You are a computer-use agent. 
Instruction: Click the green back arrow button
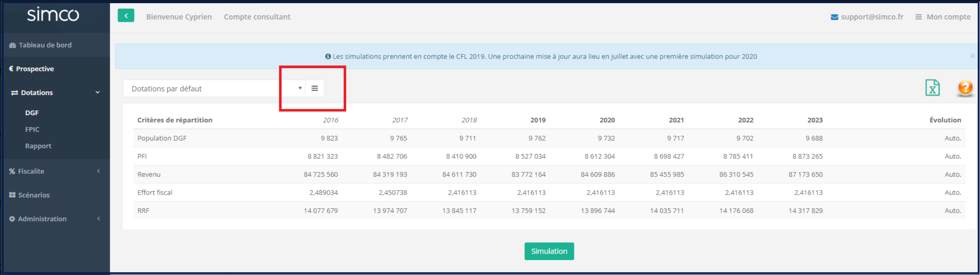pos(126,16)
